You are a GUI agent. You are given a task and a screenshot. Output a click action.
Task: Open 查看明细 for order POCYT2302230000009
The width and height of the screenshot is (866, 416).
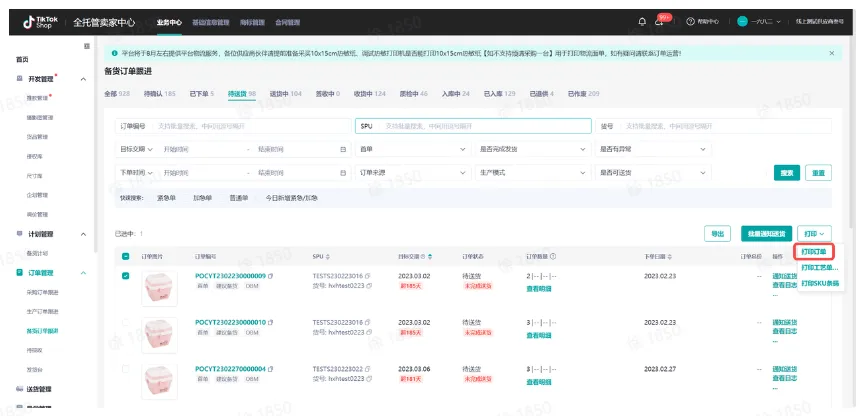[x=538, y=288]
